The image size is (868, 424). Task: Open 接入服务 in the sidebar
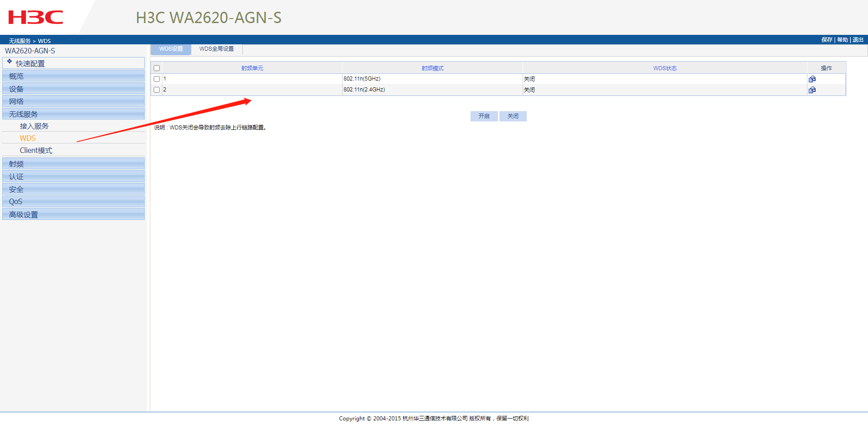pyautogui.click(x=34, y=126)
